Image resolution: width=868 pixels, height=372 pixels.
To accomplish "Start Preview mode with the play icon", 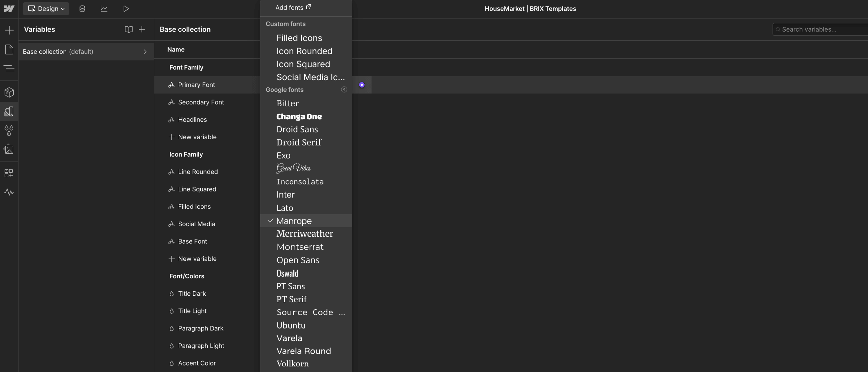I will point(126,8).
